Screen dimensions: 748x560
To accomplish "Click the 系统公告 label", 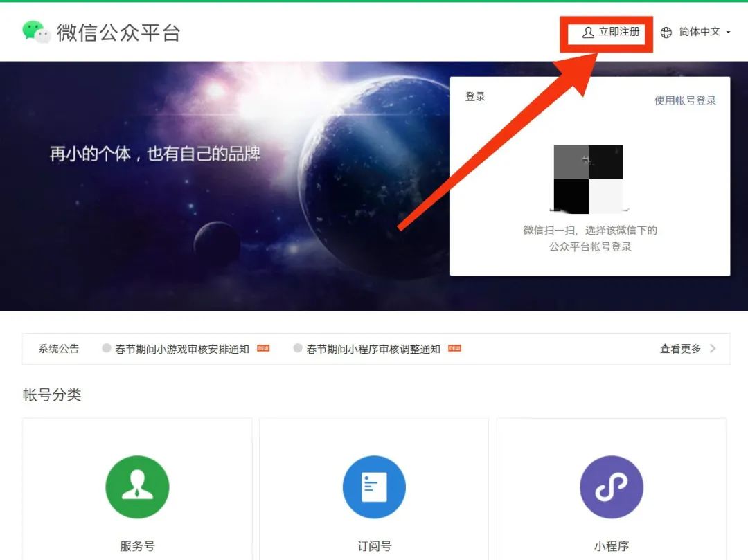I will pyautogui.click(x=57, y=349).
